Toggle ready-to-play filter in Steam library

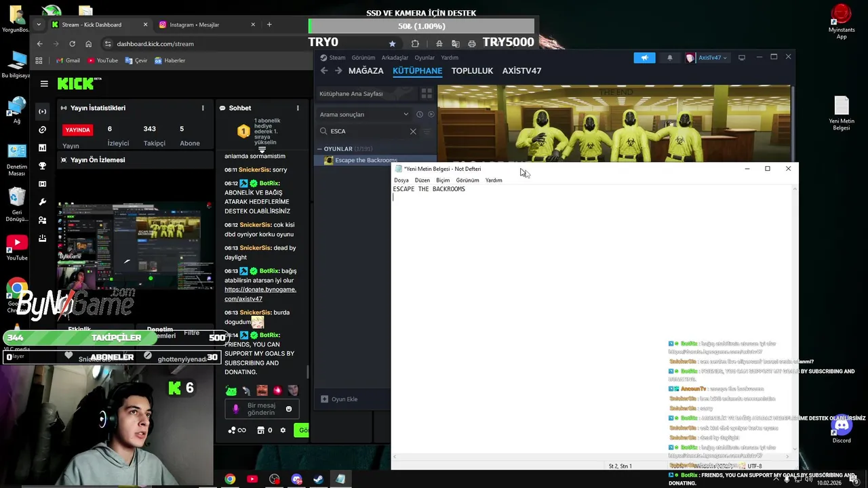[x=431, y=115]
